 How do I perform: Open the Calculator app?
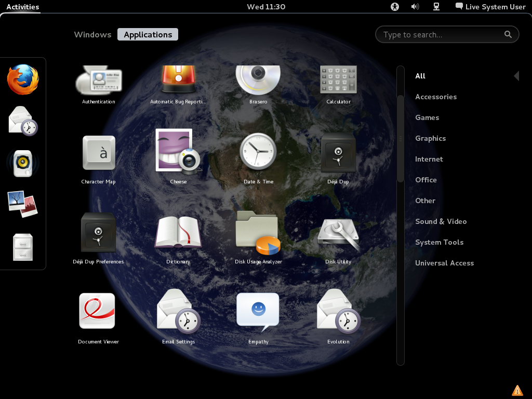pyautogui.click(x=338, y=85)
